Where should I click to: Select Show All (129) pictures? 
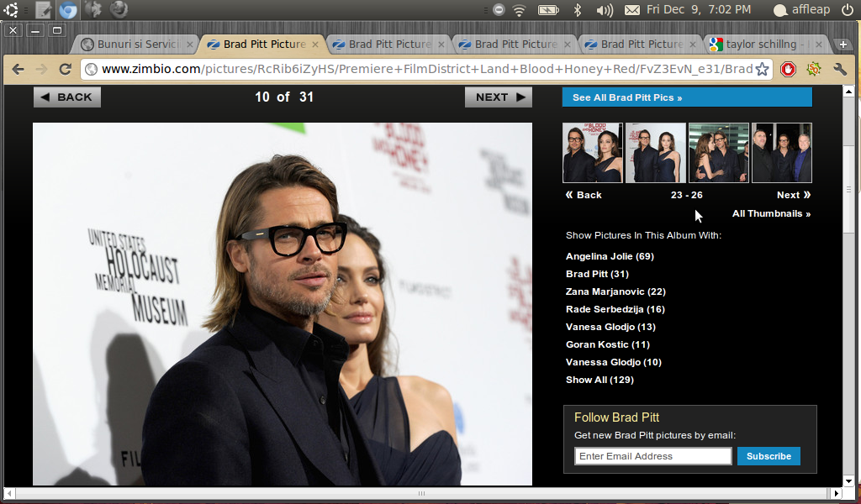600,380
